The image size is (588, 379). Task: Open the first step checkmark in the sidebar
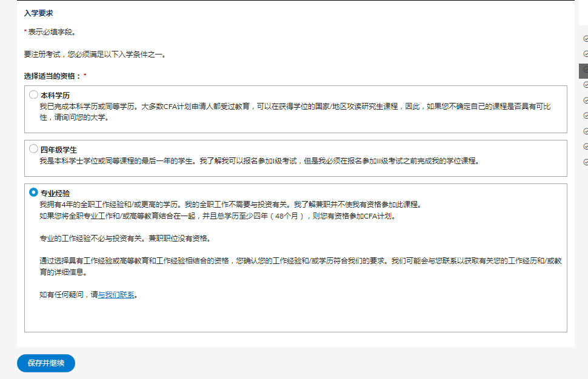coord(586,38)
